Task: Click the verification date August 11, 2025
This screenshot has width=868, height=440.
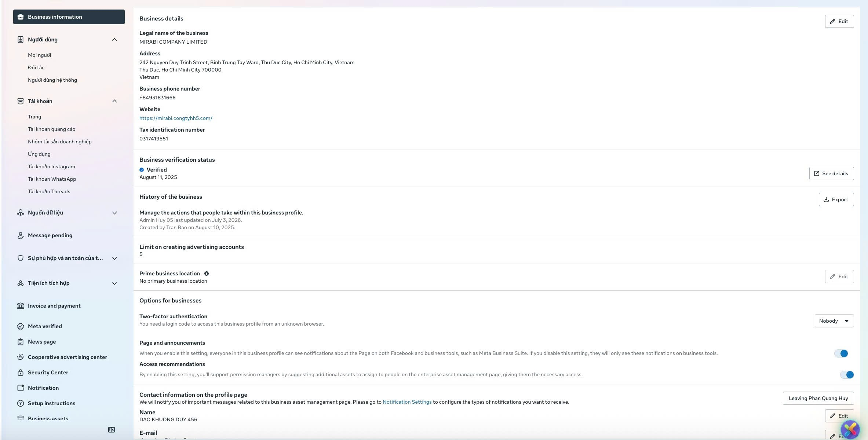Action: click(x=158, y=177)
